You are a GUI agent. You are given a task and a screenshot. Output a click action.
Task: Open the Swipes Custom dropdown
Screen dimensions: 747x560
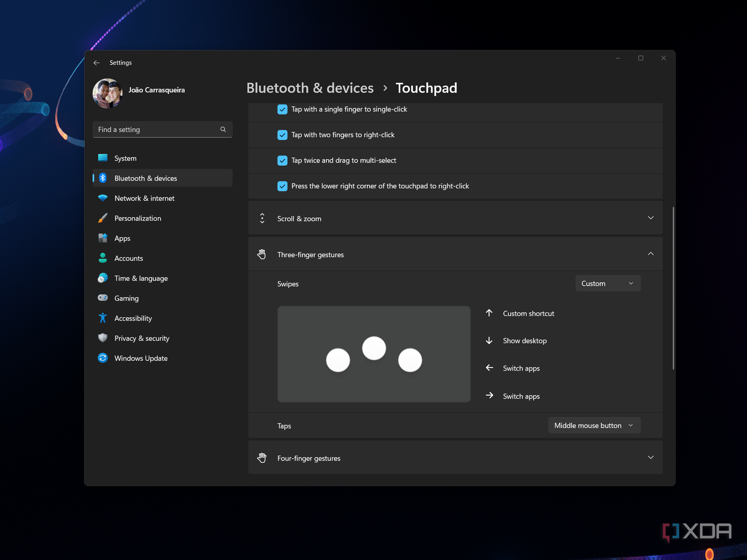coord(607,283)
